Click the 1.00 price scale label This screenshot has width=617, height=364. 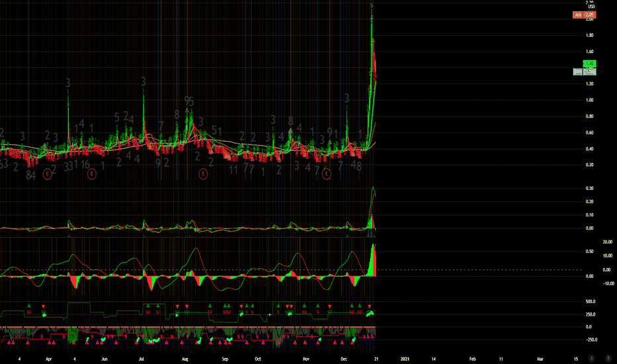click(x=589, y=100)
